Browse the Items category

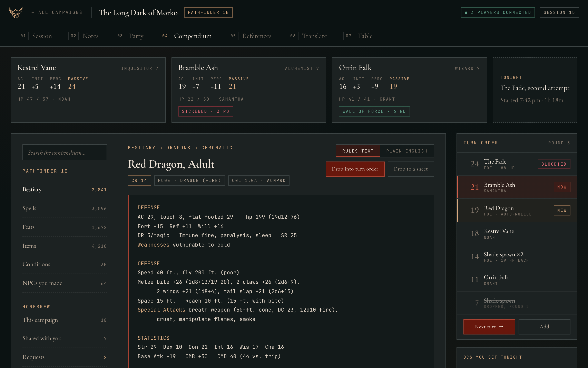pyautogui.click(x=65, y=246)
